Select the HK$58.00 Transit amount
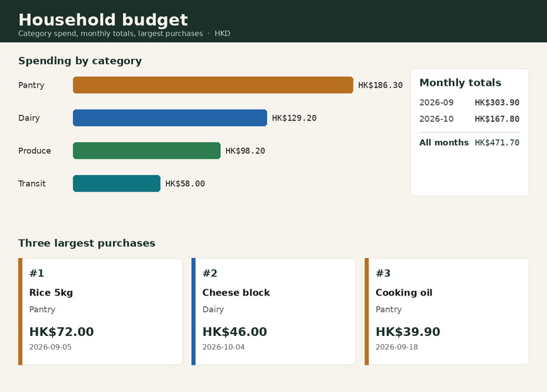Viewport: 547px width, 392px height. tap(185, 183)
